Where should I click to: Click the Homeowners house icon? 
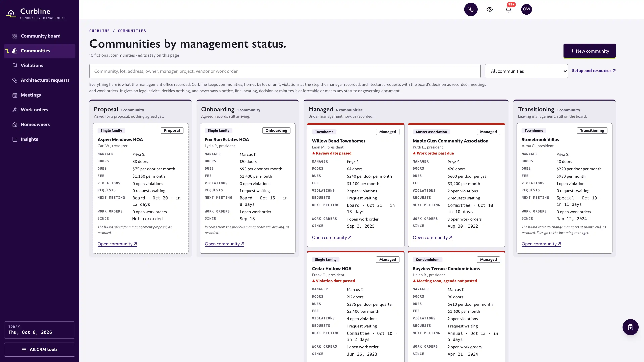click(15, 124)
